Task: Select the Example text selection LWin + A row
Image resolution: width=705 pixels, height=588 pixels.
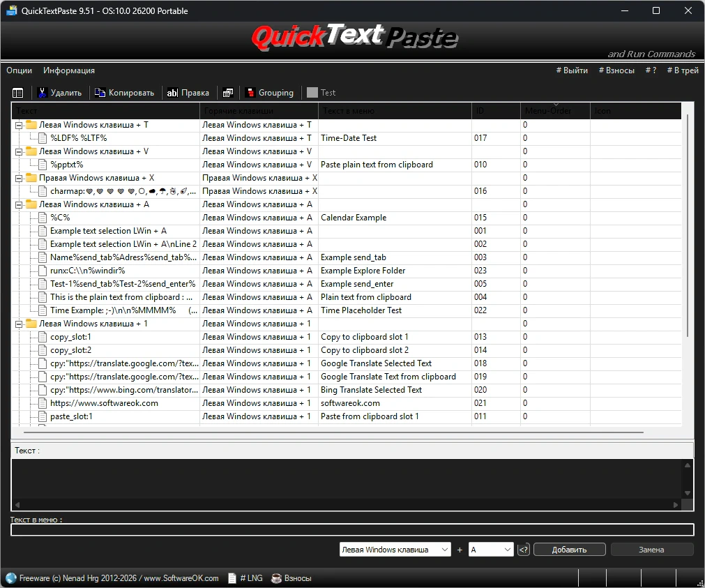Action: pyautogui.click(x=346, y=231)
